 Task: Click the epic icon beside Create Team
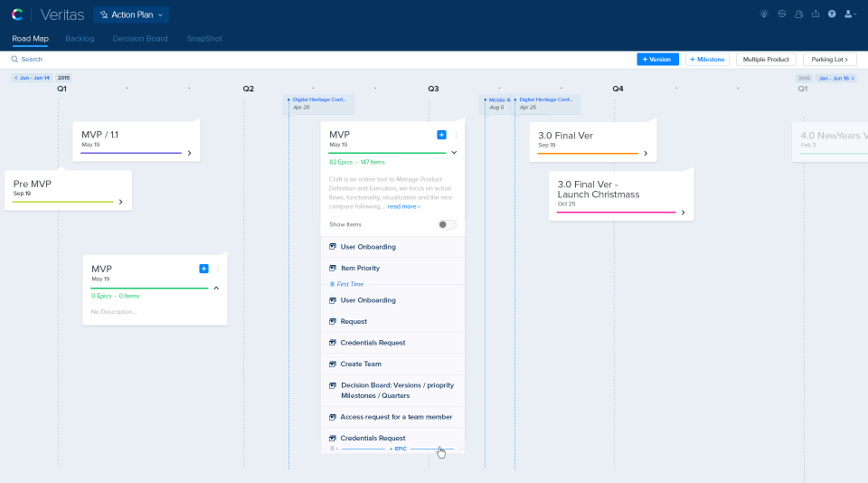(333, 365)
